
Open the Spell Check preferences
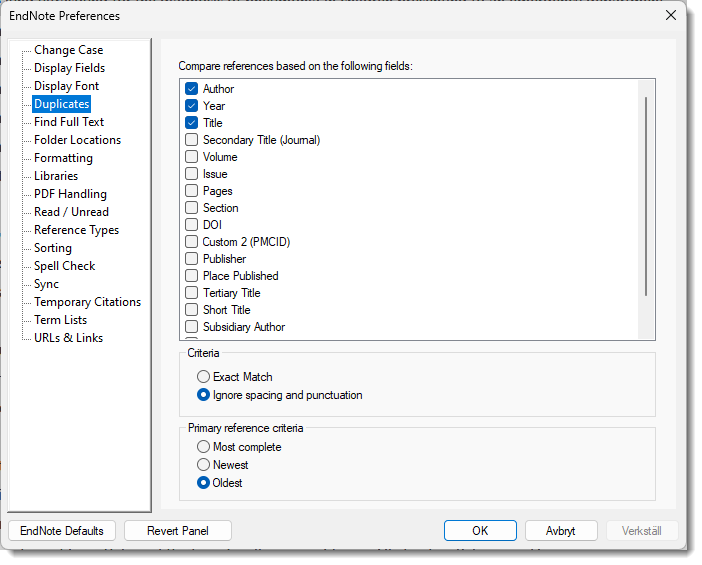pos(64,265)
